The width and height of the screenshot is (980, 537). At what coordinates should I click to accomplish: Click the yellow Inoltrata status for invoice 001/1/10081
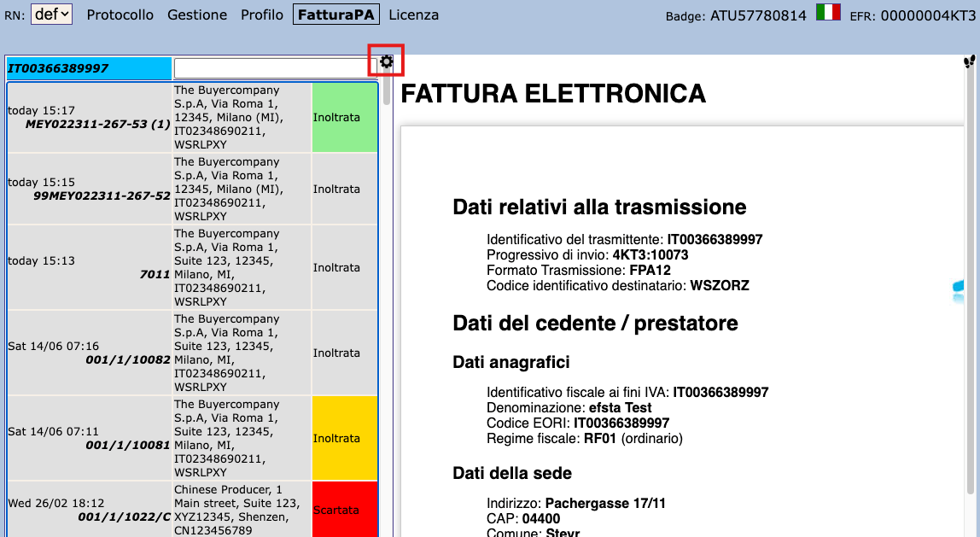[344, 438]
